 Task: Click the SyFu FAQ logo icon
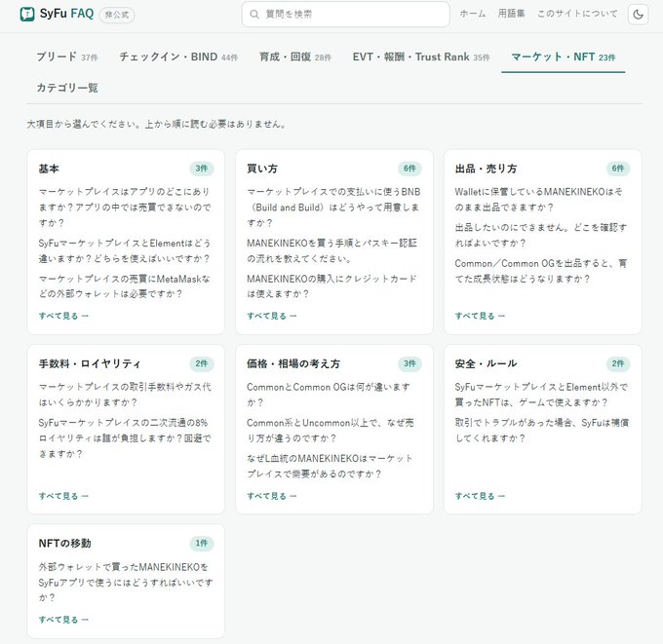tap(27, 14)
